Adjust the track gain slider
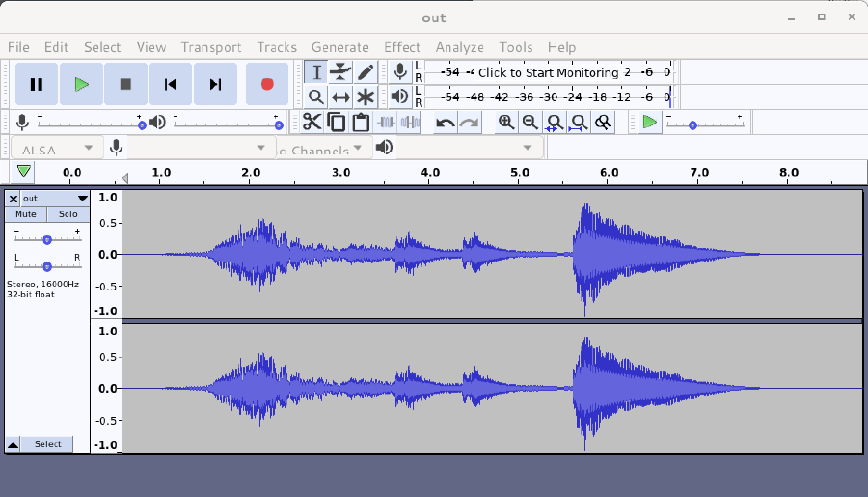 point(47,239)
